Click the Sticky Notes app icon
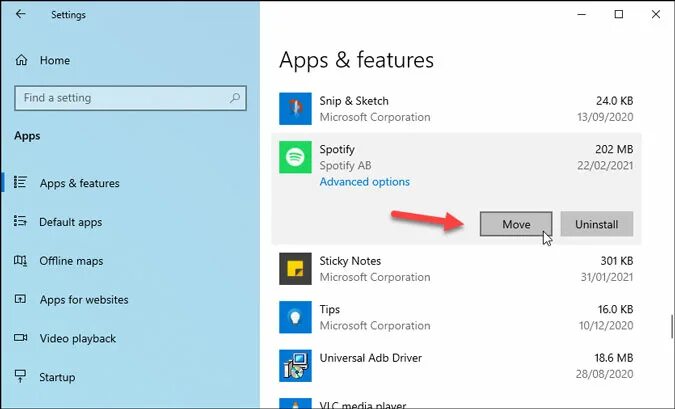Image resolution: width=675 pixels, height=409 pixels. point(295,269)
